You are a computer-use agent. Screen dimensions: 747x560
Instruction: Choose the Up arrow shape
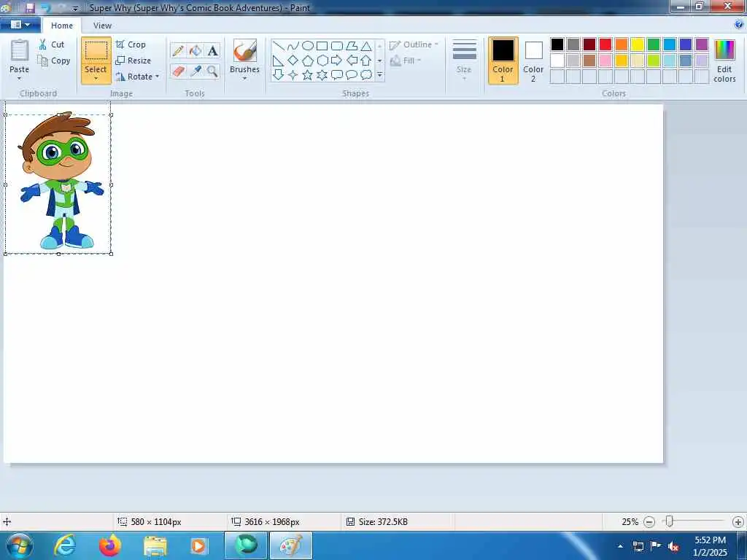click(x=366, y=61)
